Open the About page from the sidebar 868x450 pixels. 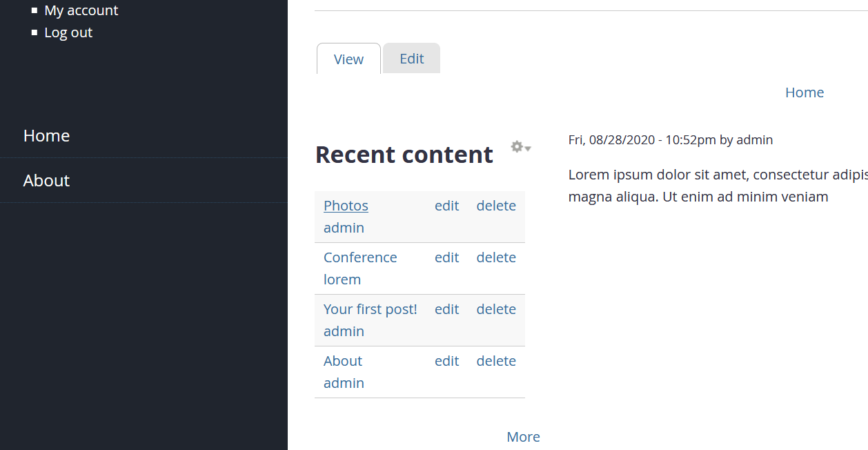[x=46, y=180]
